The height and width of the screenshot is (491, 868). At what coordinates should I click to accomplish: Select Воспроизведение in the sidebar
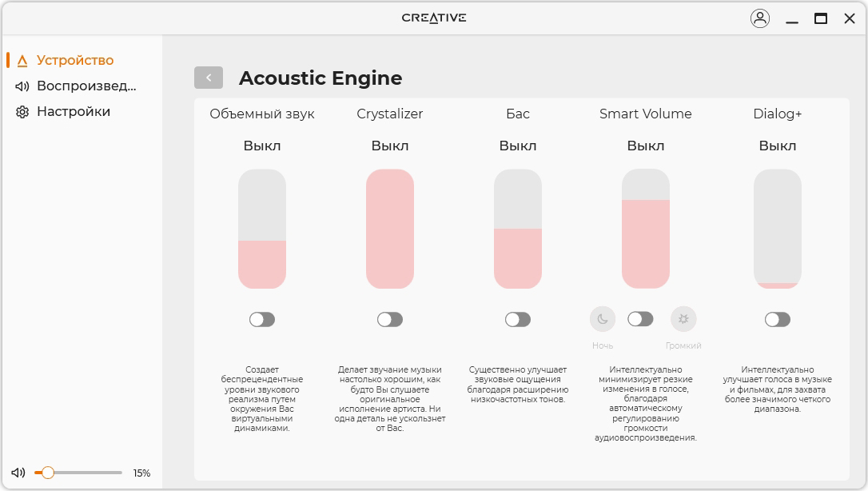coord(86,86)
